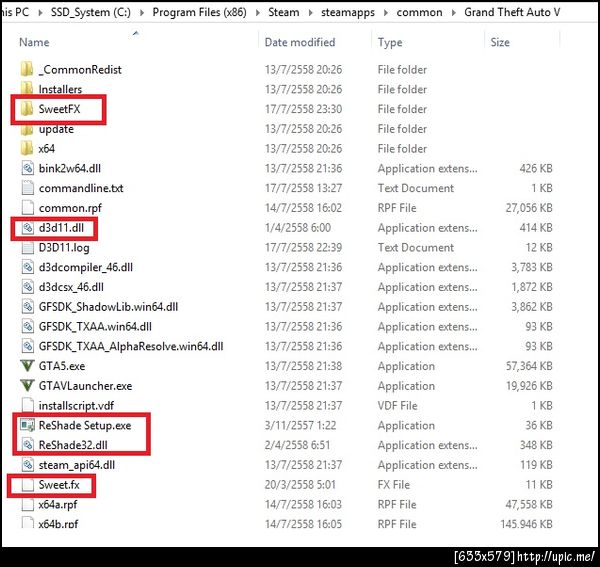The height and width of the screenshot is (567, 600).
Task: Click the GFSDK_ShadowLib.win64.dll icon
Action: pyautogui.click(x=28, y=307)
